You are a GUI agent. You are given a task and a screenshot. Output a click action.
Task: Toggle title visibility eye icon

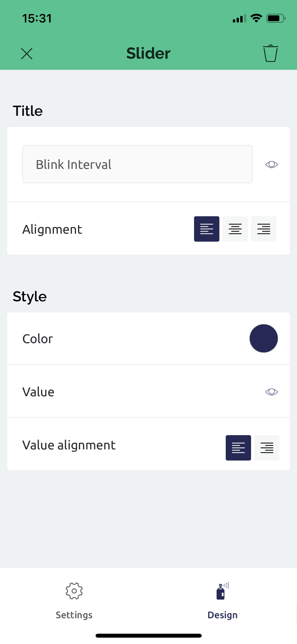[271, 164]
